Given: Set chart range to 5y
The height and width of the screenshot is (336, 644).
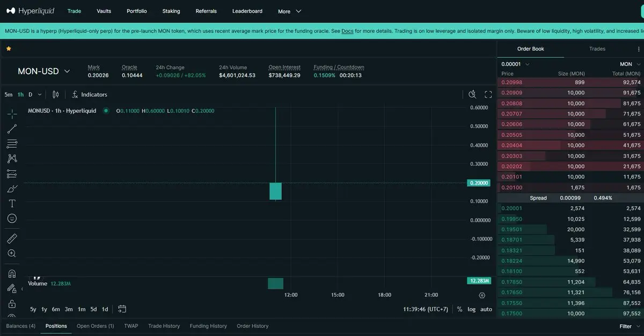Looking at the screenshot, I should coord(33,309).
